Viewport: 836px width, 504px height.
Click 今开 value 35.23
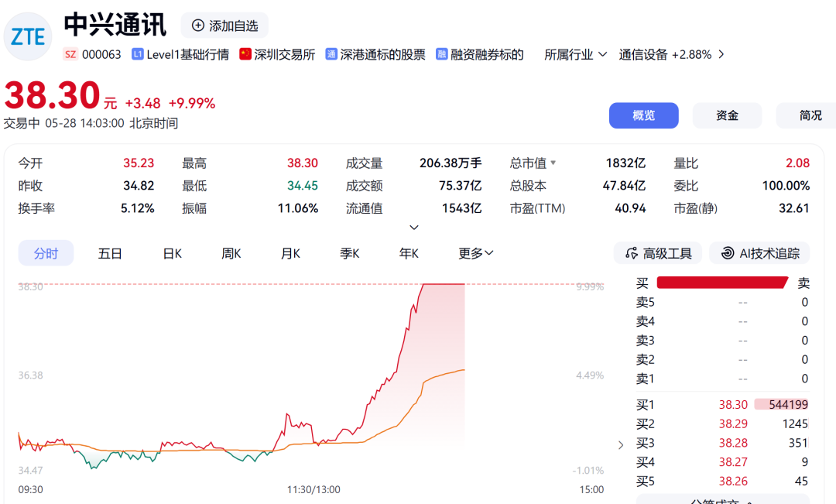[x=139, y=163]
